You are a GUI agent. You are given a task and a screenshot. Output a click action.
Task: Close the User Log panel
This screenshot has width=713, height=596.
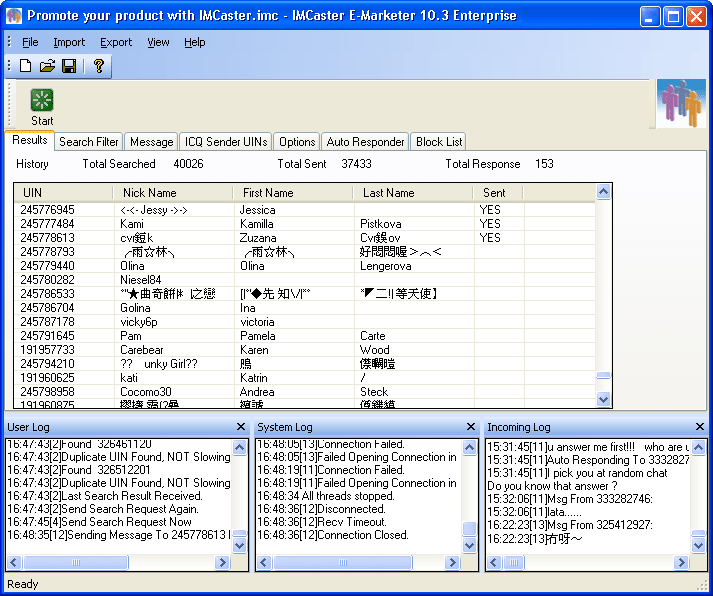pyautogui.click(x=241, y=426)
